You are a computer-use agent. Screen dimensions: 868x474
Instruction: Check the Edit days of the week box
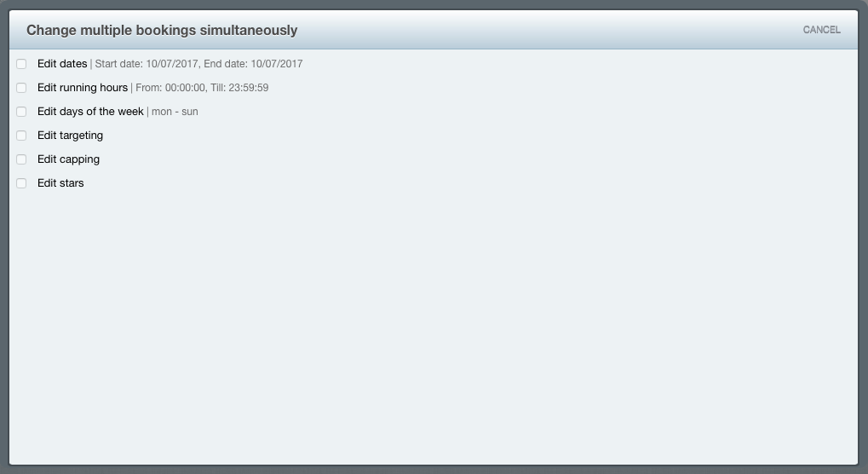[x=21, y=112]
